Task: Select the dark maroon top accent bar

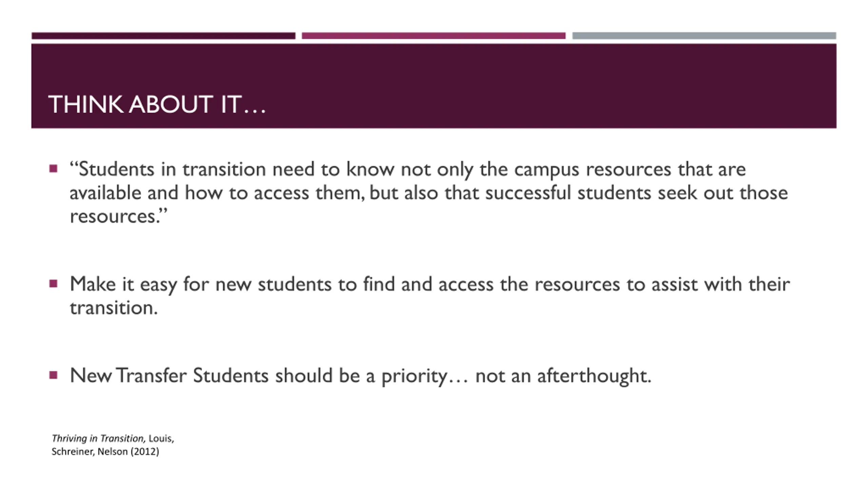Action: coord(163,36)
